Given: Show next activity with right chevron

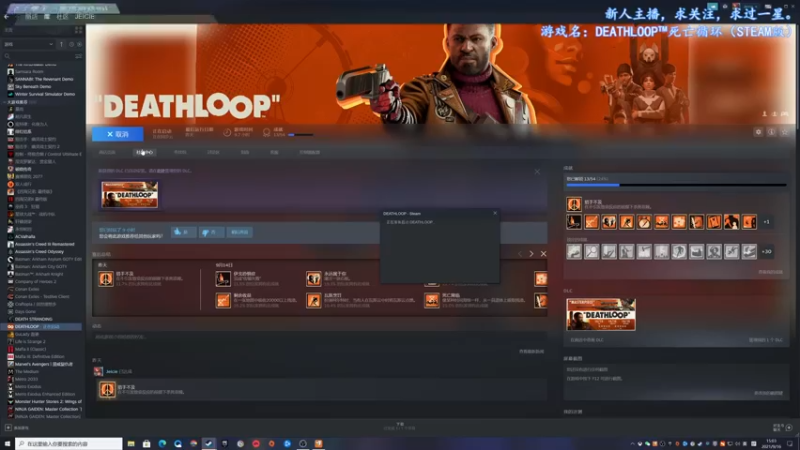Looking at the screenshot, I should point(531,254).
